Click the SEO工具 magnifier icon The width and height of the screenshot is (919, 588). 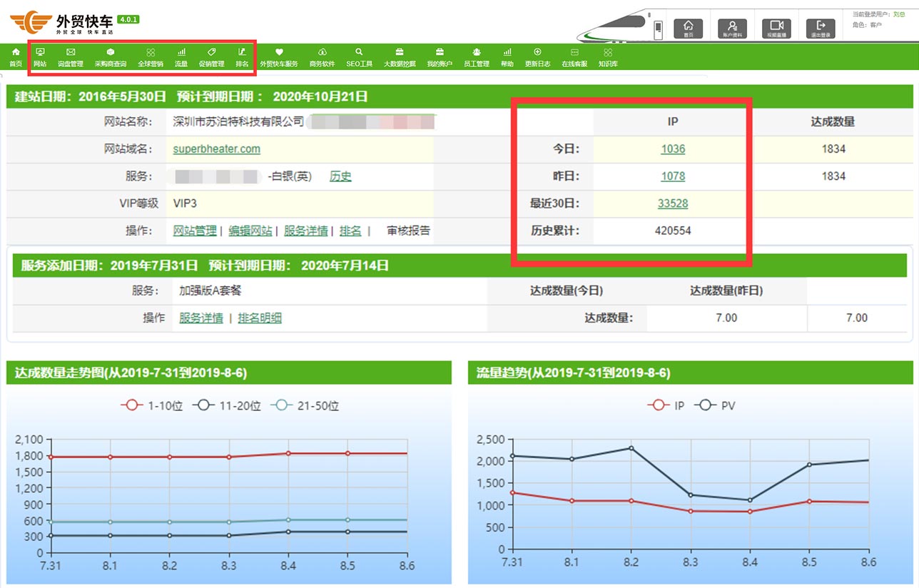pos(359,57)
